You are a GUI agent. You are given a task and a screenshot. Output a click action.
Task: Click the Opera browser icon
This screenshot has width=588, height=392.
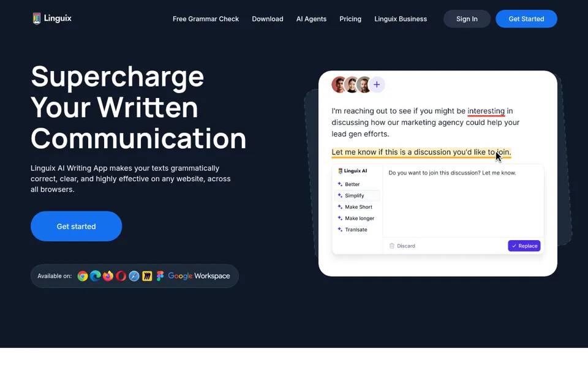click(121, 276)
